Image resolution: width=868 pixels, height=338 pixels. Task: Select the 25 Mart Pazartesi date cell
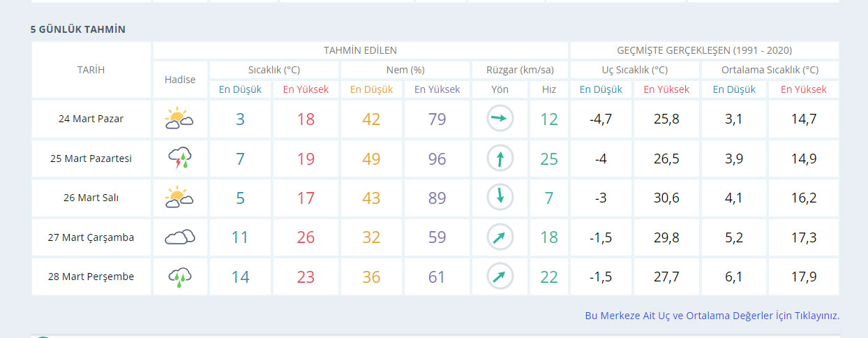(91, 159)
